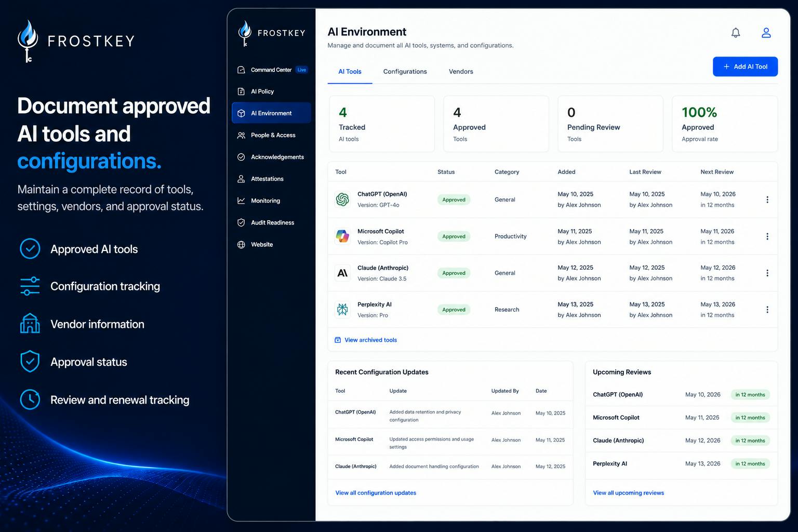
Task: Click the Approved status badge for Perplexity AI
Action: click(454, 310)
